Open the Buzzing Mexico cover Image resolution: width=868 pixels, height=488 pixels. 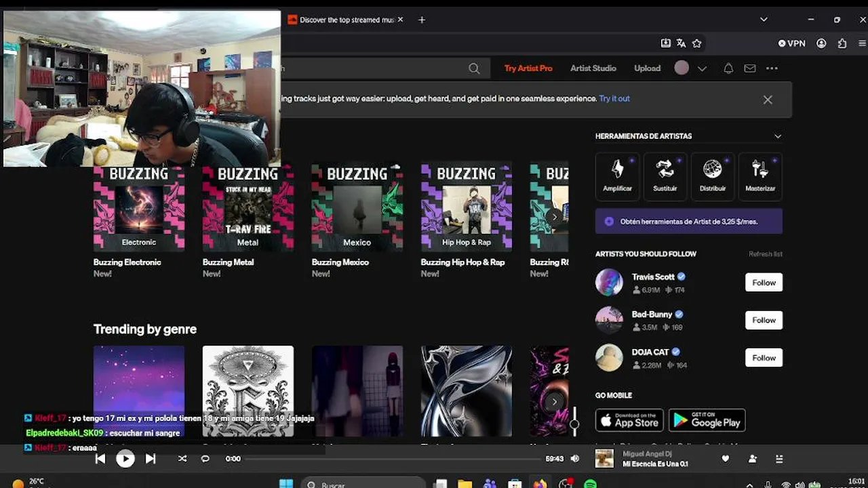pyautogui.click(x=357, y=207)
